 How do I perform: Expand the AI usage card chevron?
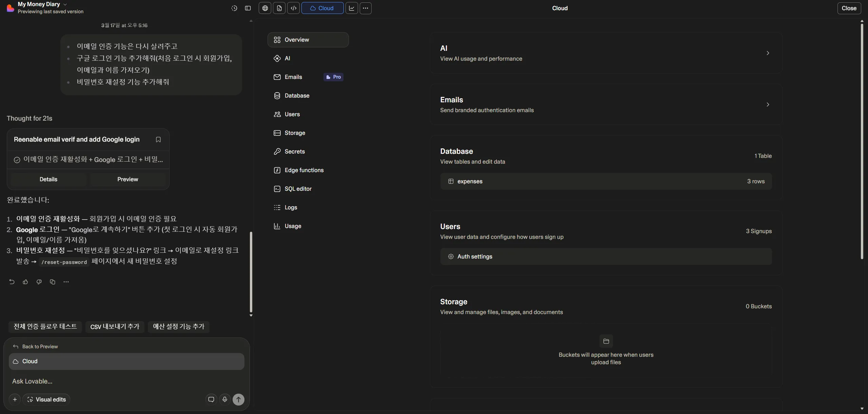(768, 53)
